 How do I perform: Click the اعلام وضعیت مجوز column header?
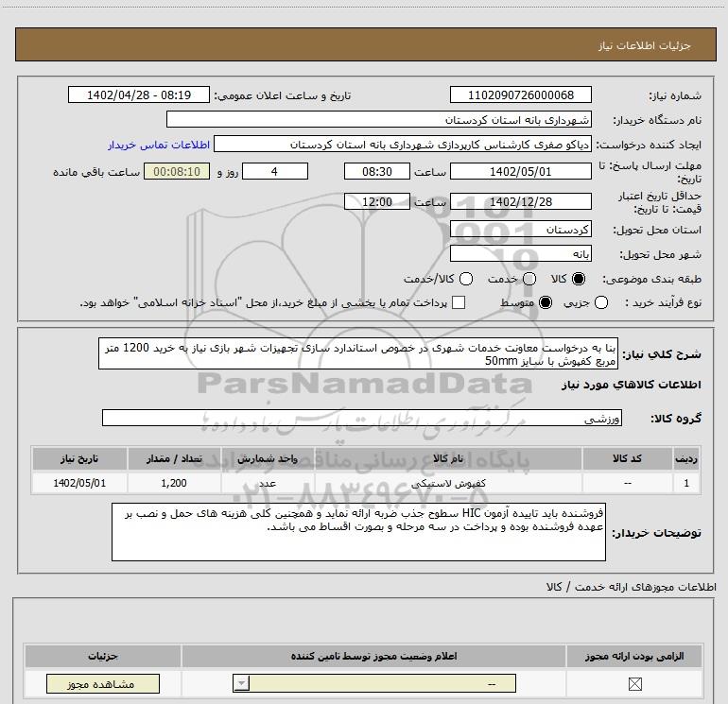pos(373,656)
